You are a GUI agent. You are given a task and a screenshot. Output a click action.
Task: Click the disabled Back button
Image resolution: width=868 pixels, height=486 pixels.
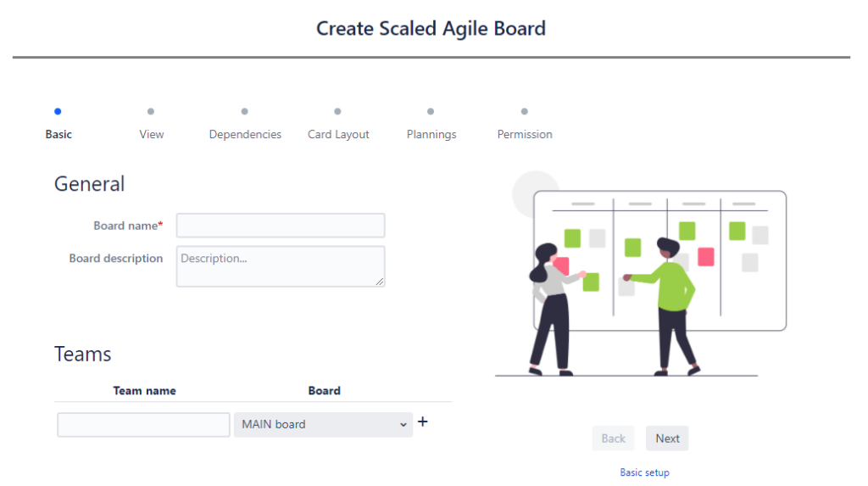click(614, 439)
